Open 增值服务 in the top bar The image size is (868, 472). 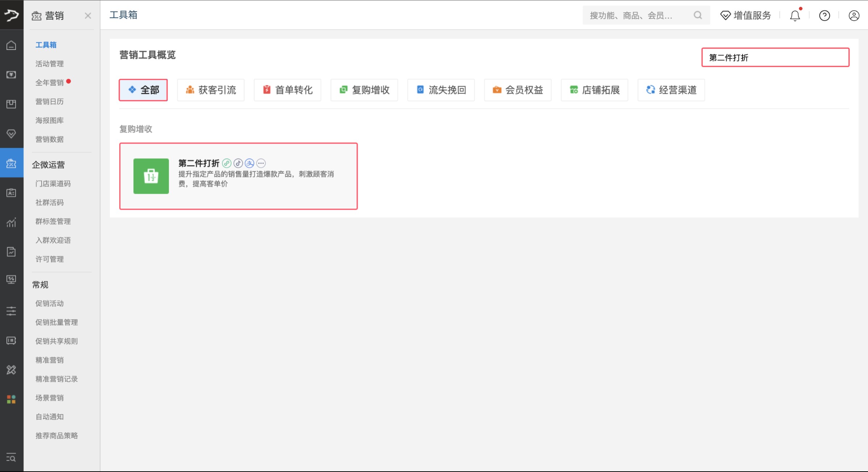pos(746,16)
